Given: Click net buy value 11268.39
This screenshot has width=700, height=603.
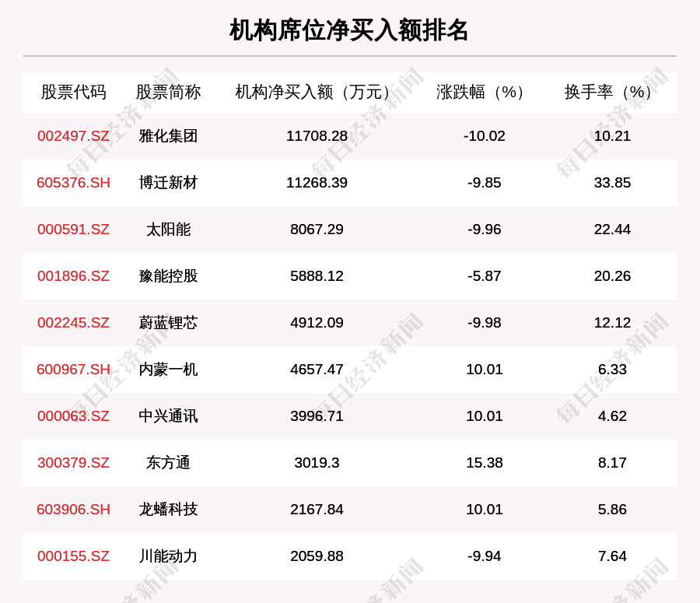Looking at the screenshot, I should coord(317,183).
